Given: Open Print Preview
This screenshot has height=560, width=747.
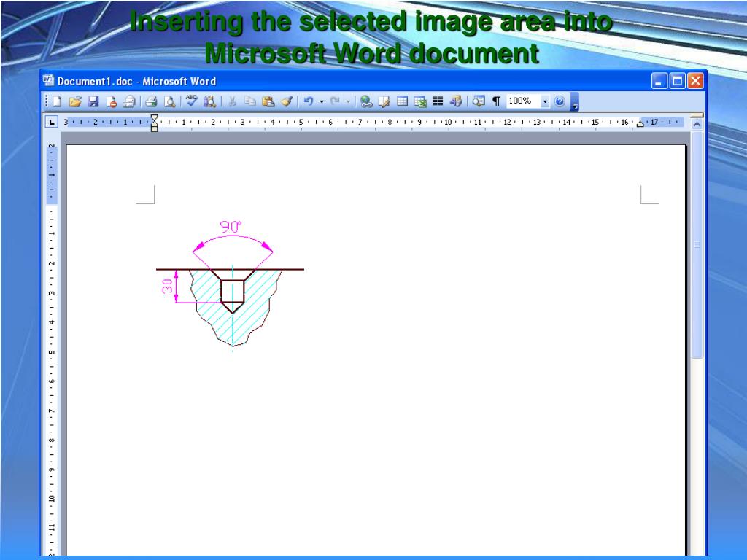Looking at the screenshot, I should tap(169, 101).
